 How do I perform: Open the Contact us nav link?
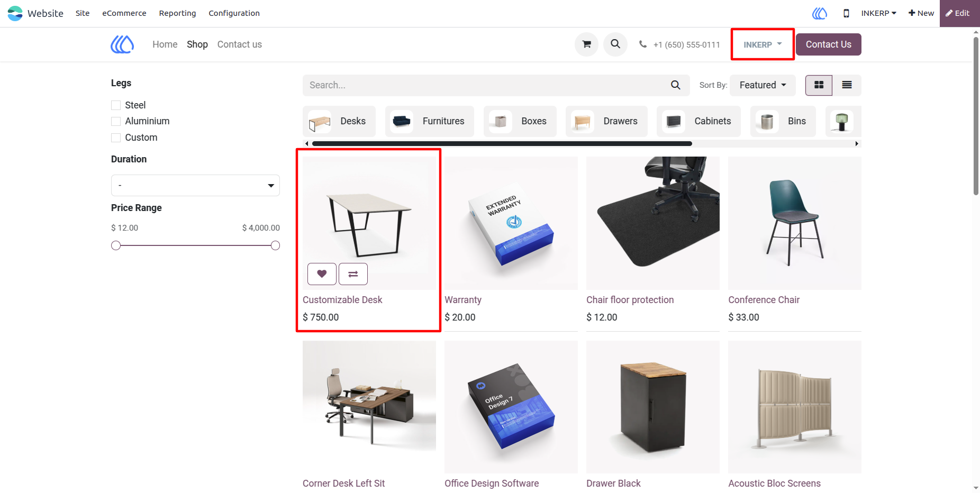[x=240, y=44]
